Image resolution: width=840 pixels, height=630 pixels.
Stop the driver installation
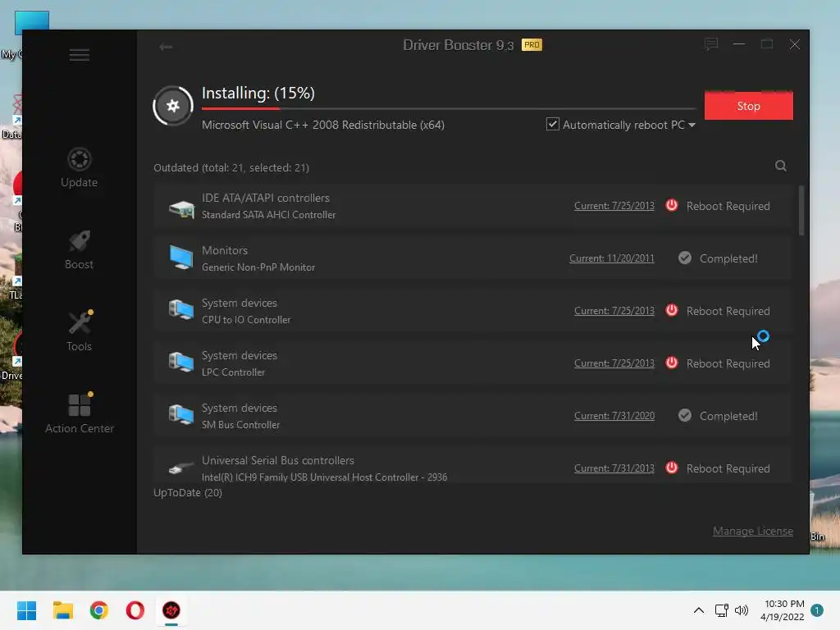(748, 106)
